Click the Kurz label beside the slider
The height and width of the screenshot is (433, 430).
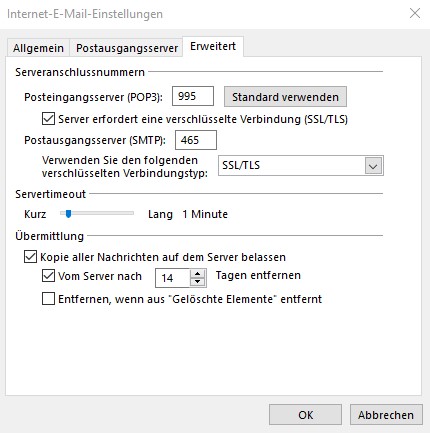tap(35, 214)
